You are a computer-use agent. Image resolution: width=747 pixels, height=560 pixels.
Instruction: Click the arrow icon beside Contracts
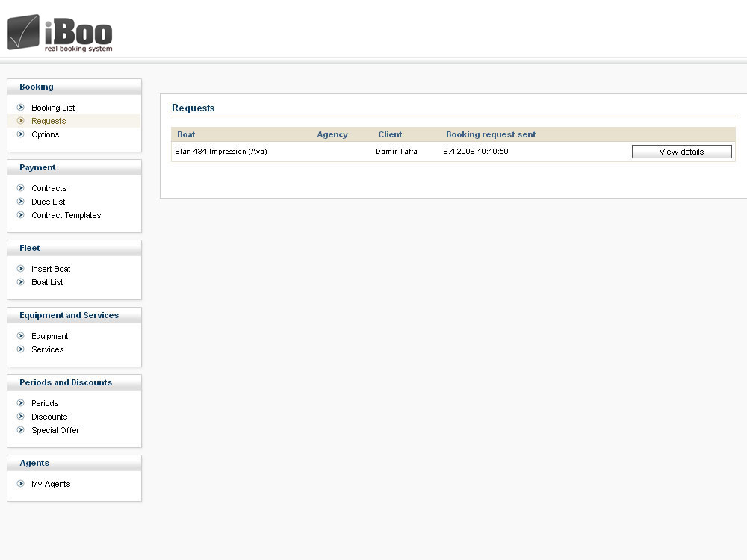[x=21, y=188]
